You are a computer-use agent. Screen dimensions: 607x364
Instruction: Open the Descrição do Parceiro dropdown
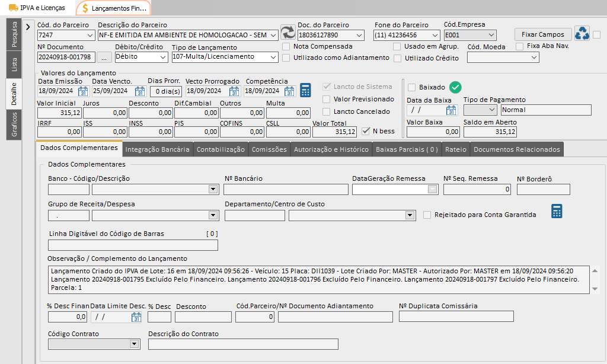273,35
